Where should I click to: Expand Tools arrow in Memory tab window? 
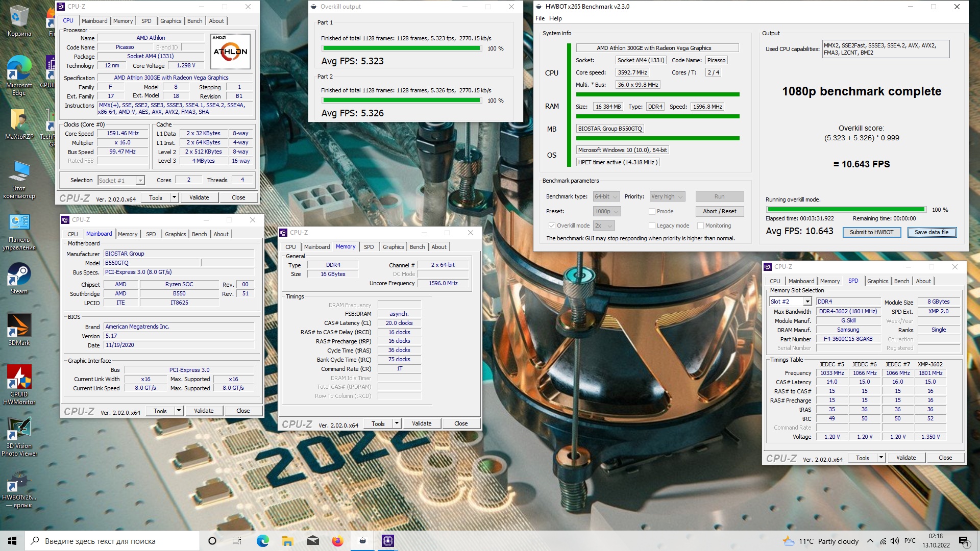(x=397, y=423)
